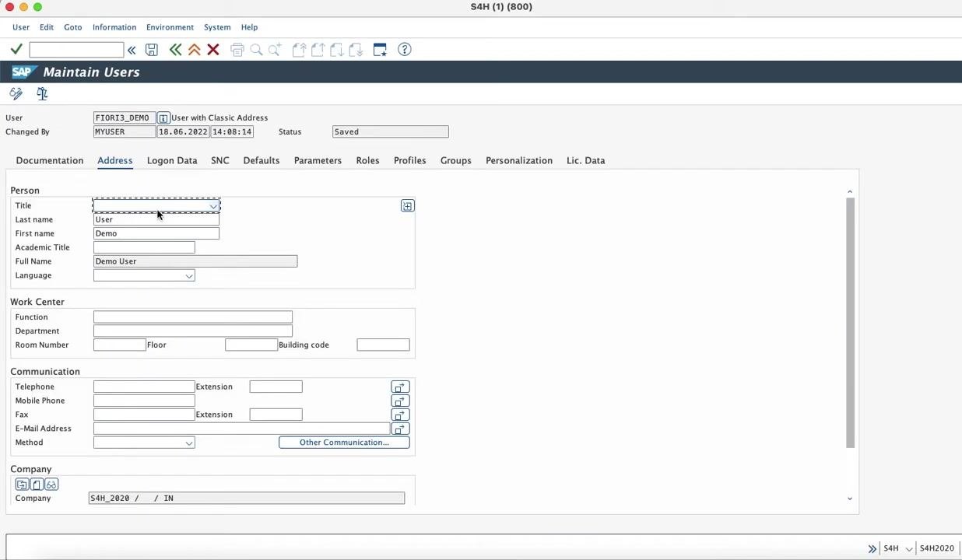The height and width of the screenshot is (560, 962).
Task: Click the Save disk icon
Action: (152, 50)
